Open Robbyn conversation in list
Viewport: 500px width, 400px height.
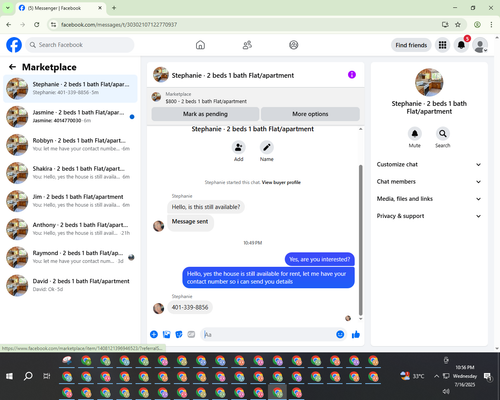[70, 145]
